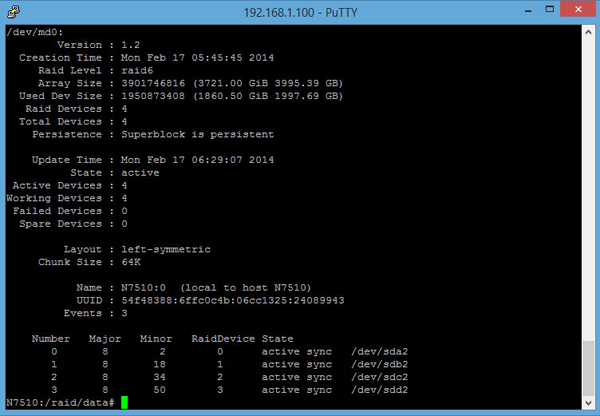The height and width of the screenshot is (416, 600).
Task: Click the /dev/sdd2 device entry
Action: coord(380,390)
